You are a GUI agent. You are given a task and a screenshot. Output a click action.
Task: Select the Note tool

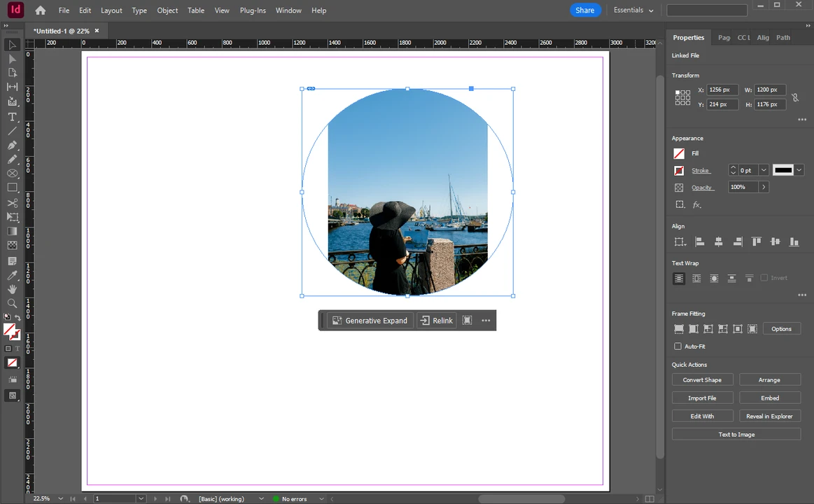click(12, 260)
